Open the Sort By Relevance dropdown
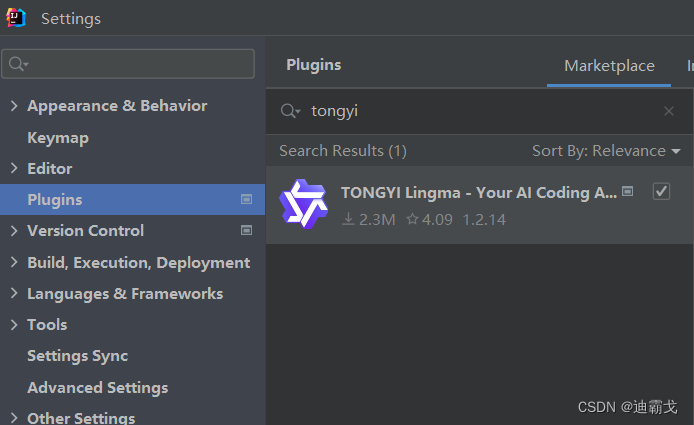The width and height of the screenshot is (694, 425). (x=606, y=151)
